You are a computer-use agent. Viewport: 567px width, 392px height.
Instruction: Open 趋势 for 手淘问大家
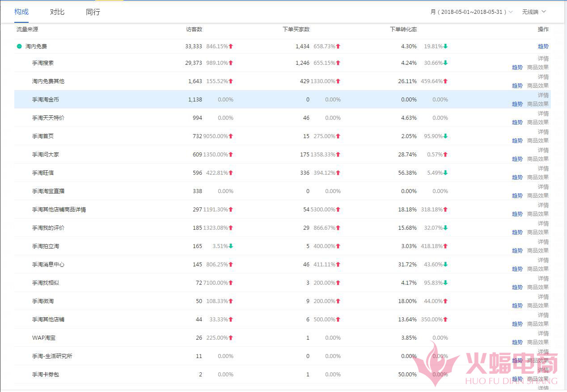pyautogui.click(x=517, y=159)
